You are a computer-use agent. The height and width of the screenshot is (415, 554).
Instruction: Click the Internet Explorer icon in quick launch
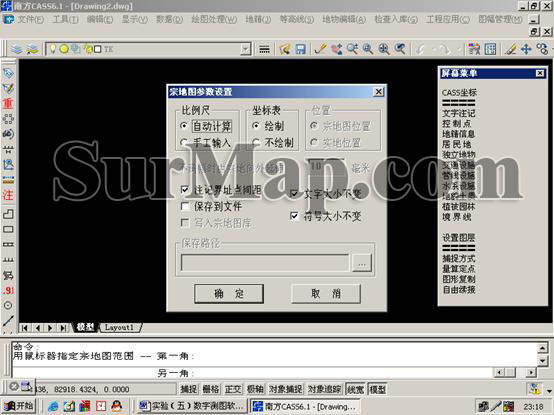(x=53, y=407)
